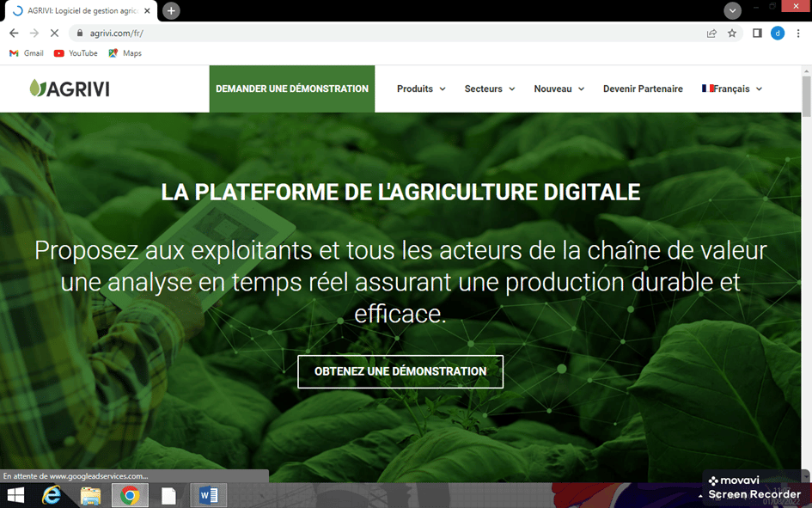This screenshot has width=812, height=508.
Task: Expand the Produits dropdown menu
Action: (421, 89)
